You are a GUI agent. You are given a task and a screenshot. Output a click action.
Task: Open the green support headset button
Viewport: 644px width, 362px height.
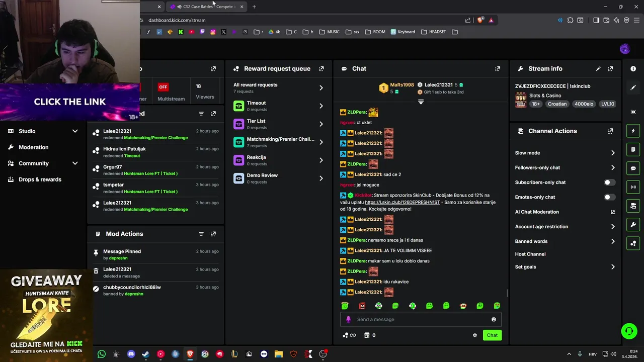pyautogui.click(x=628, y=331)
